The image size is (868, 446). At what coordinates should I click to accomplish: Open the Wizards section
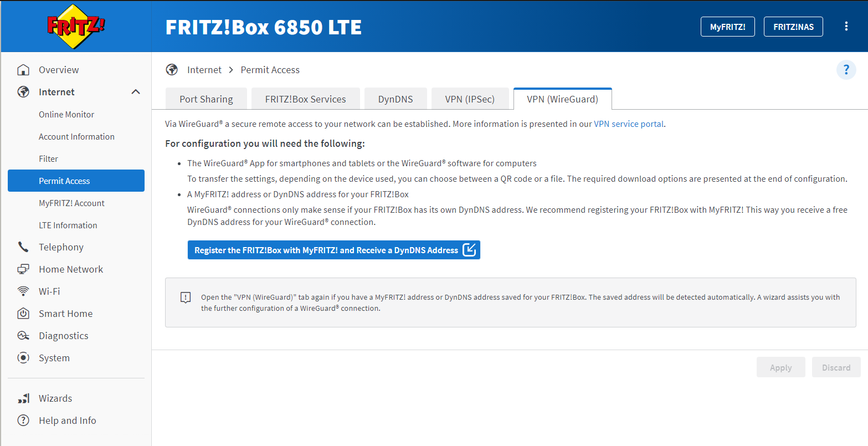[55, 398]
